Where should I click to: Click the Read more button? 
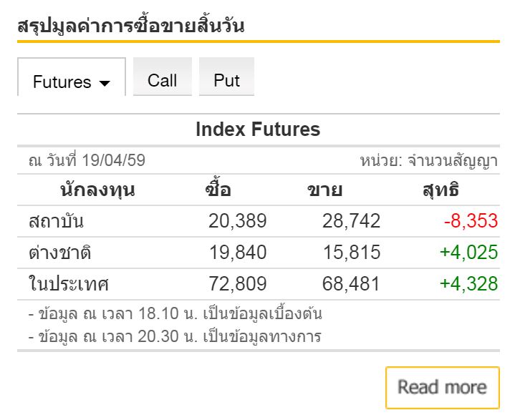point(442,388)
